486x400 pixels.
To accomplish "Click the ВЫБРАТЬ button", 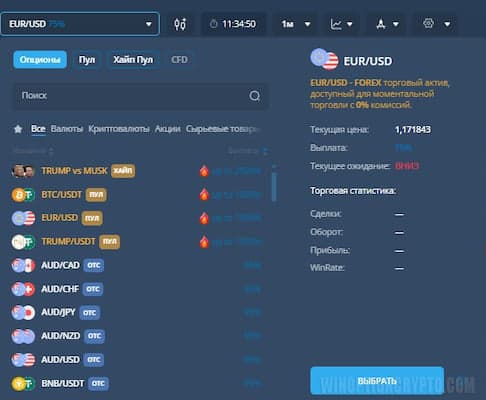I will point(377,381).
